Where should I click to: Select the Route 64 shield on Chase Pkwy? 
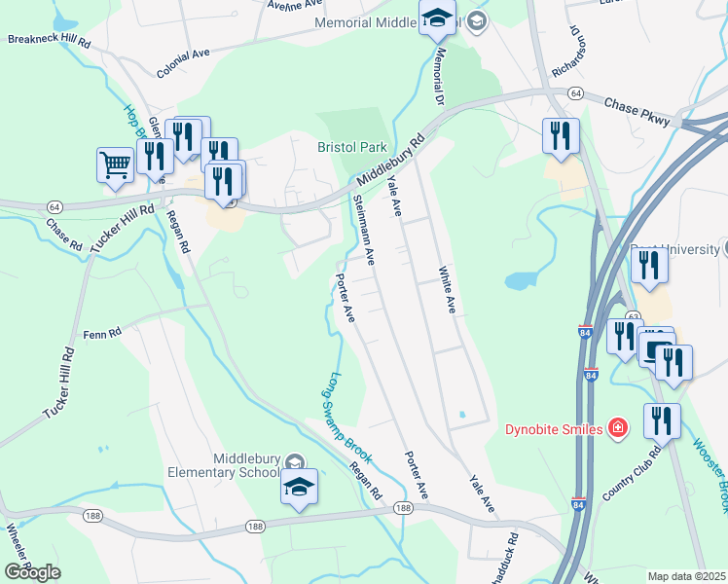[576, 93]
